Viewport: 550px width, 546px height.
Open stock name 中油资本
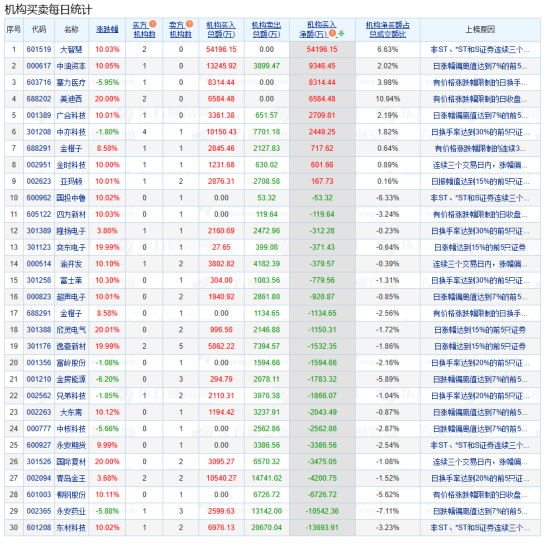pyautogui.click(x=71, y=66)
